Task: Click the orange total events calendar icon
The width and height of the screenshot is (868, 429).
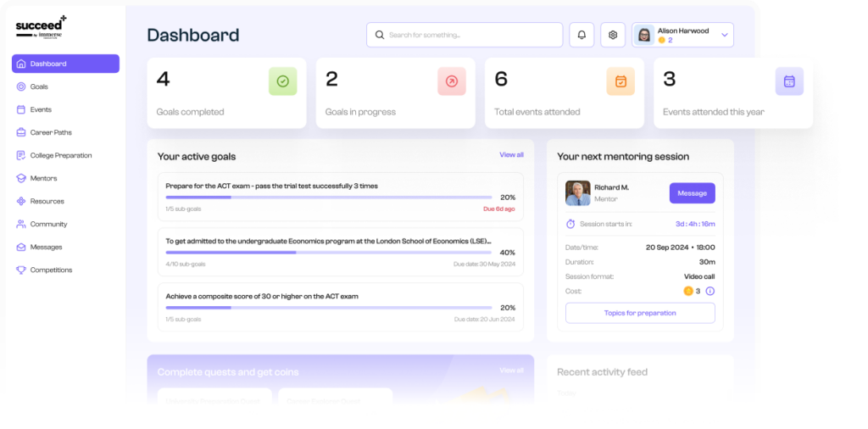Action: pos(620,81)
